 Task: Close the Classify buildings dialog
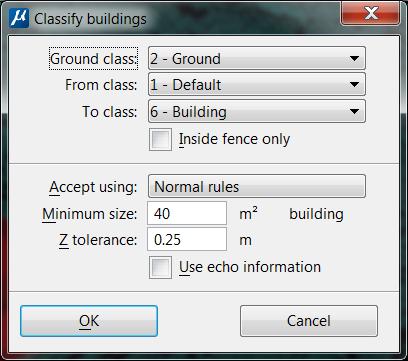tap(370, 14)
